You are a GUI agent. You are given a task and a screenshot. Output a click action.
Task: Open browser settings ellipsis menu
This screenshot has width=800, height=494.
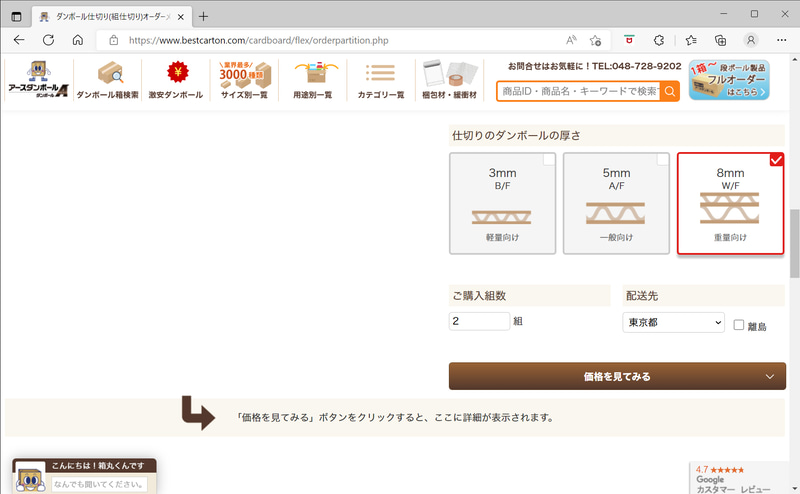coord(781,40)
